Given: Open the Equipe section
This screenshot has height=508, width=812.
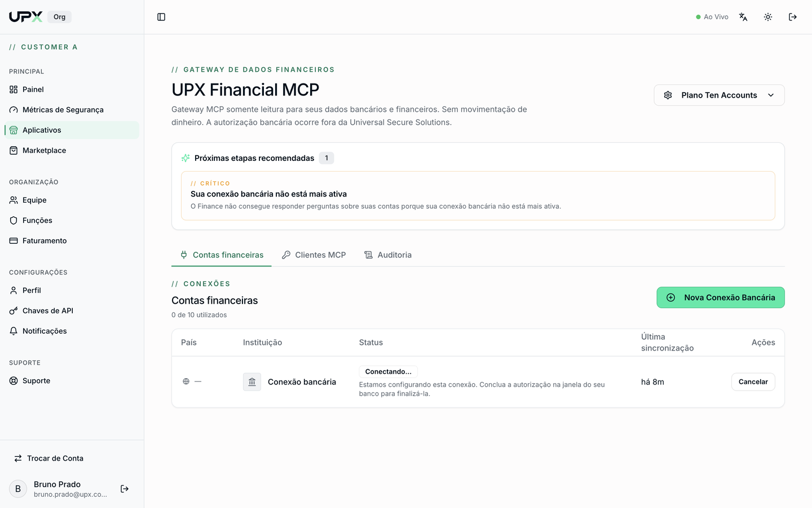Looking at the screenshot, I should click(x=72, y=200).
